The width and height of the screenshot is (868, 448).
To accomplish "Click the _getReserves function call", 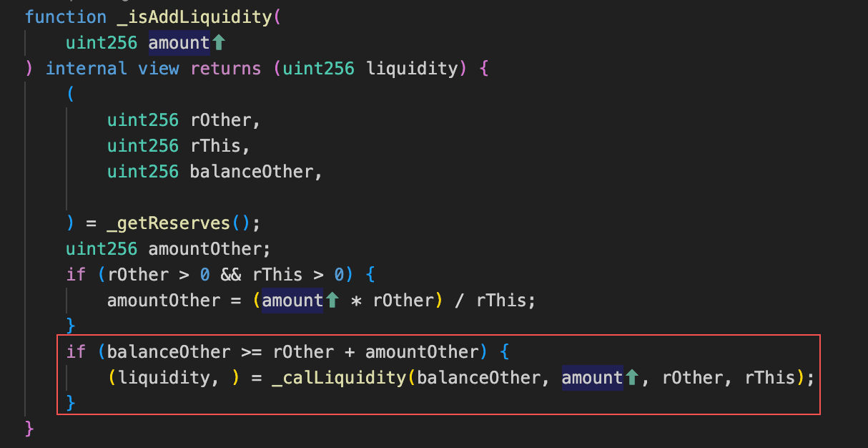I will pos(169,223).
